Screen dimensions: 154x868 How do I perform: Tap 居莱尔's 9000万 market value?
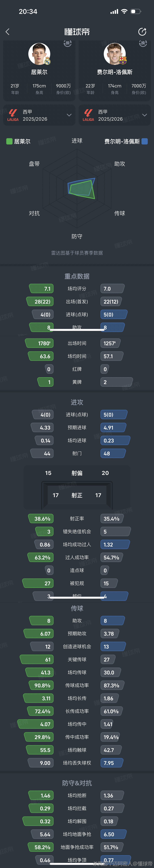click(x=63, y=86)
